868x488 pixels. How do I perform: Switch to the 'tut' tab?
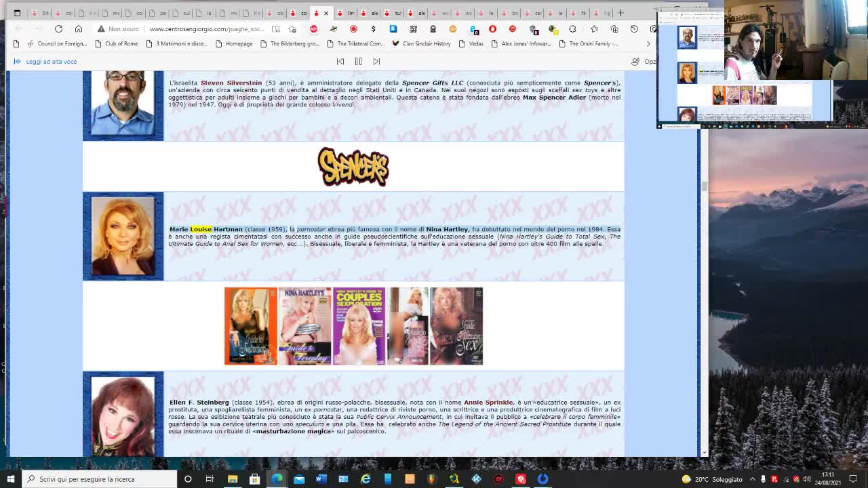coord(393,13)
